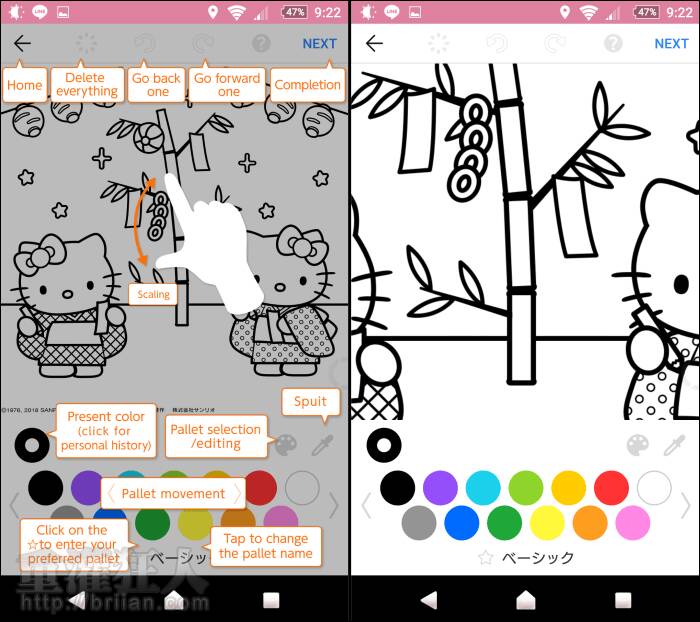Pick the white swatch on left screen
The width and height of the screenshot is (700, 622).
302,488
